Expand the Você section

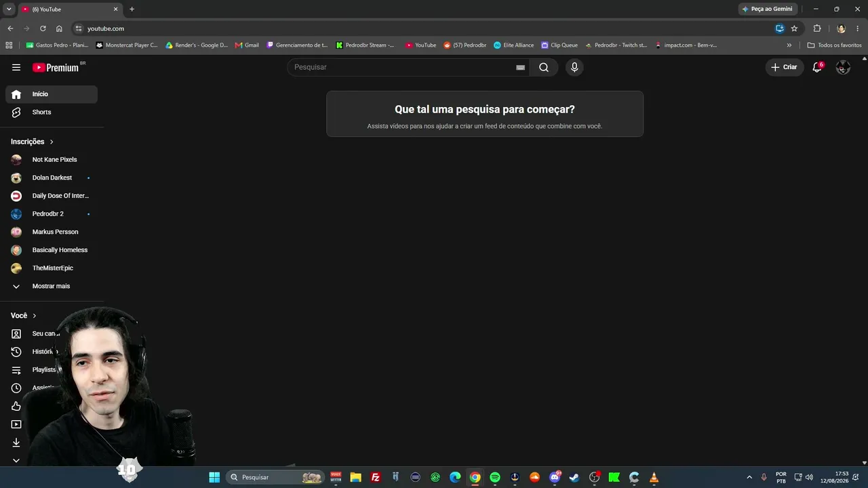[24, 316]
